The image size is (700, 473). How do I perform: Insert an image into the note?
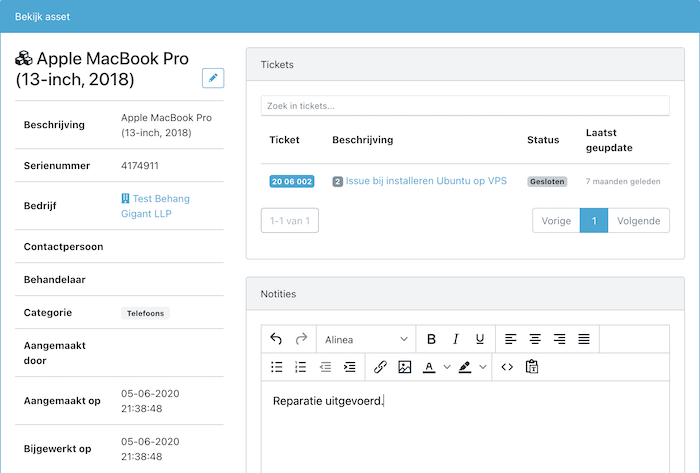[404, 367]
